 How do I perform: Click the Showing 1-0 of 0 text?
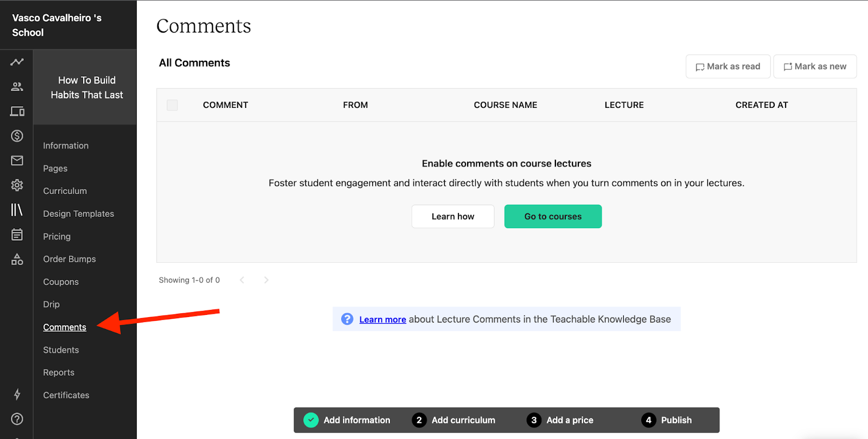[x=189, y=280]
